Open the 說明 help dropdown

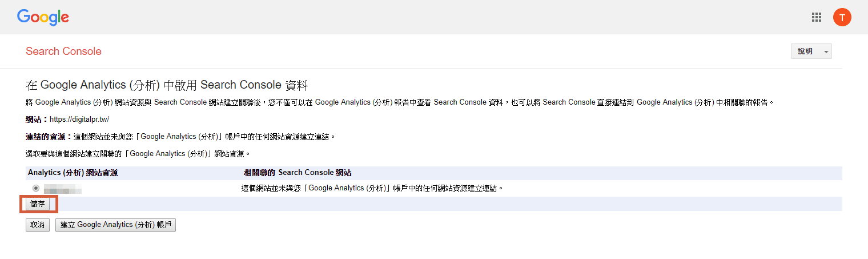click(x=805, y=51)
